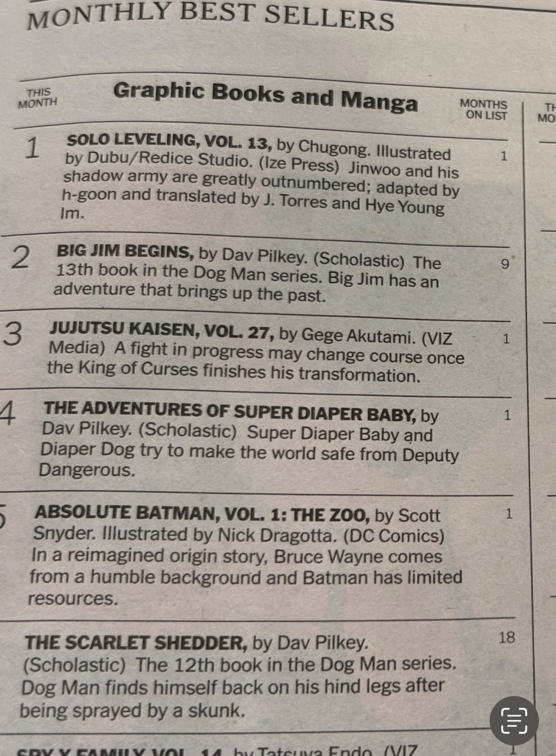This screenshot has height=756, width=556.
Task: Tap the Months On List column label
Action: coord(484,109)
